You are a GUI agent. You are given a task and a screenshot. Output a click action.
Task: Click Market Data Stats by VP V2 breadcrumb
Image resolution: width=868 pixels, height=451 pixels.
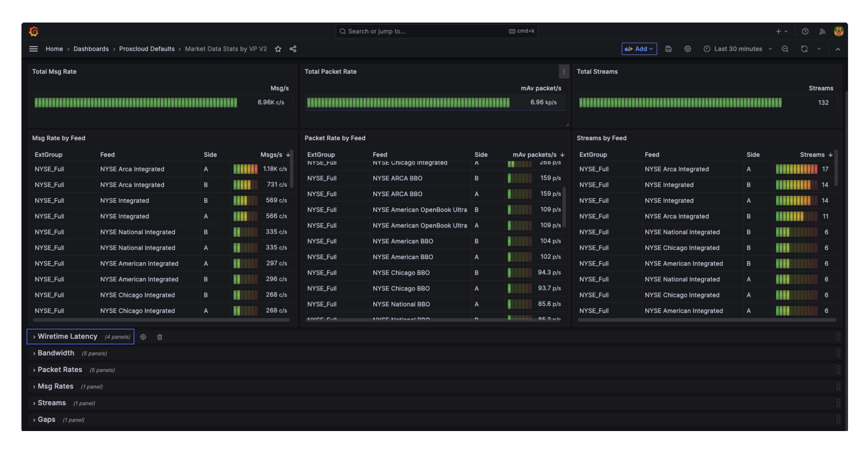pyautogui.click(x=226, y=49)
